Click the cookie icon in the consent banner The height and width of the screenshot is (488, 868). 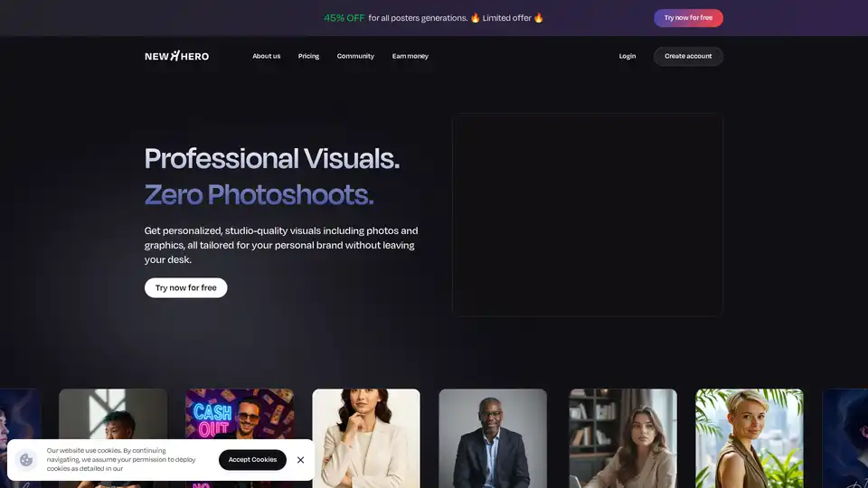[x=26, y=459]
